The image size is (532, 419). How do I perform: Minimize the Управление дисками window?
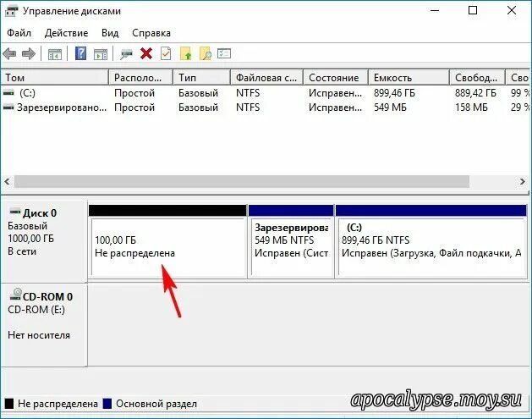click(435, 10)
